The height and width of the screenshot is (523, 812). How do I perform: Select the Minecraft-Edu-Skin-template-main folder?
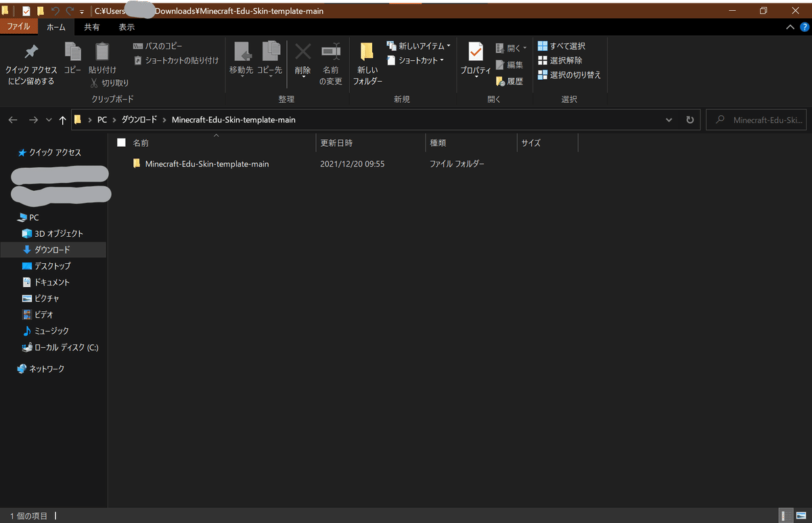[x=206, y=164]
